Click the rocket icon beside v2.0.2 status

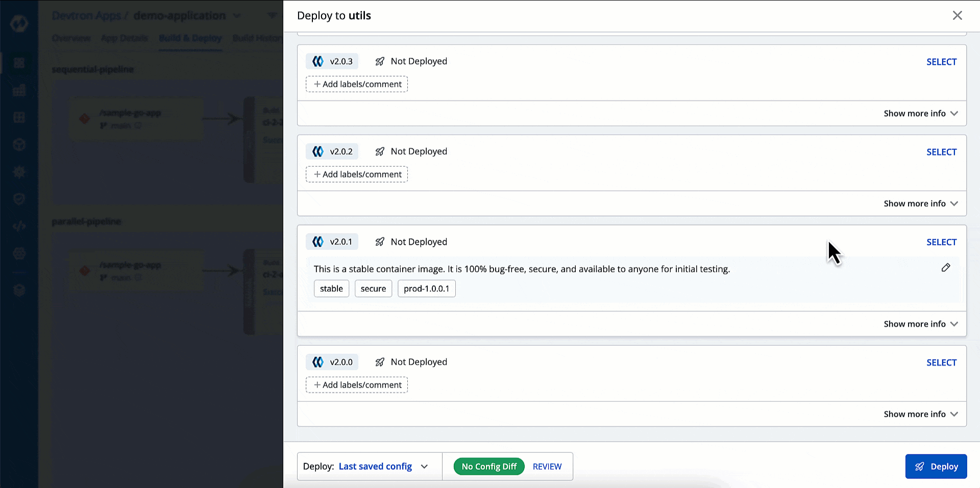click(x=380, y=151)
